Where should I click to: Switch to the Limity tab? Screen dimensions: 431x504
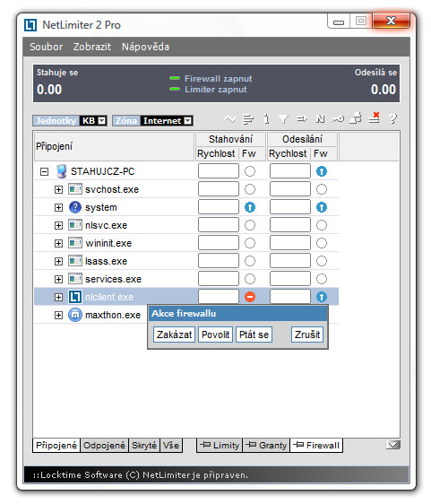click(x=220, y=445)
